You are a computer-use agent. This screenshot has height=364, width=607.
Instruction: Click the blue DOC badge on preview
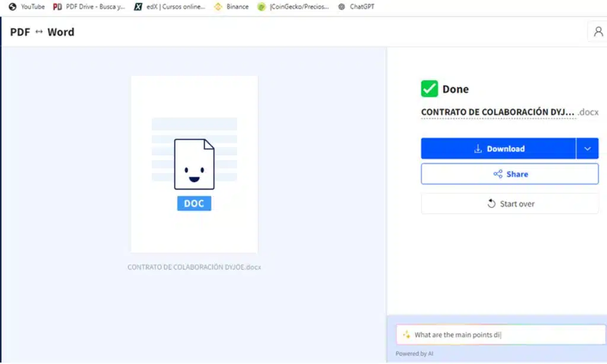click(x=194, y=203)
